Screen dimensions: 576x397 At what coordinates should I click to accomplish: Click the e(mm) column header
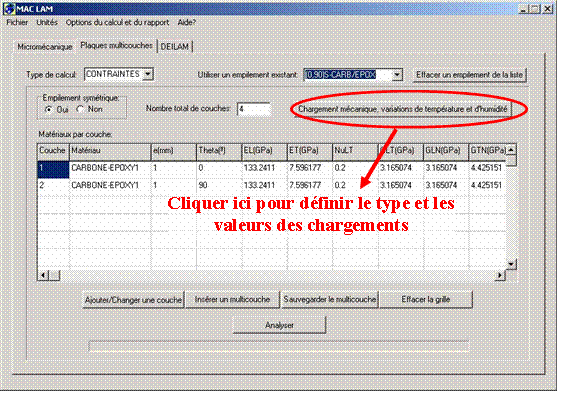coord(174,151)
